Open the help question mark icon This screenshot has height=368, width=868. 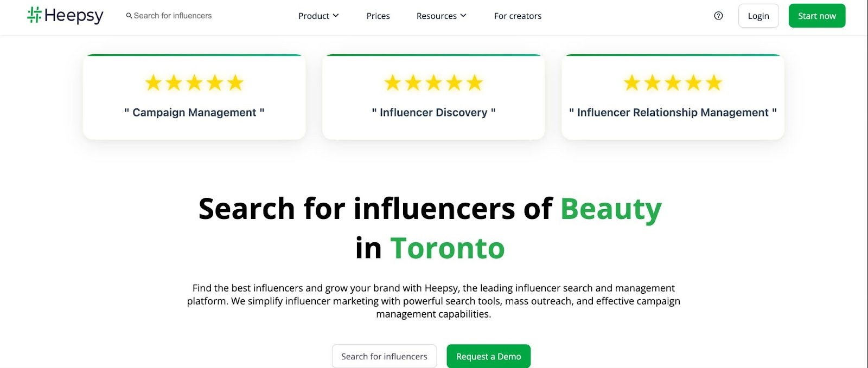coord(718,16)
